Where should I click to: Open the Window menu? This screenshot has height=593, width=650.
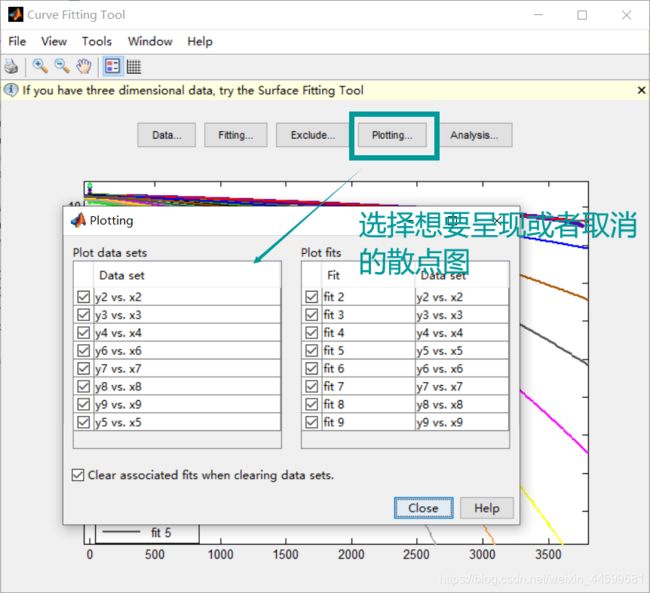click(150, 41)
